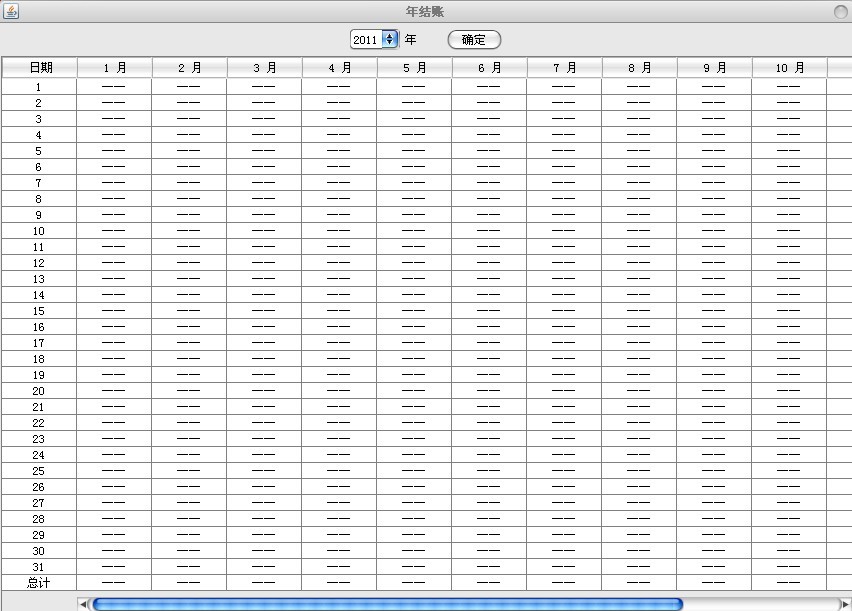Click the 总计 cell under 6 月
The height and width of the screenshot is (611, 852).
click(488, 583)
